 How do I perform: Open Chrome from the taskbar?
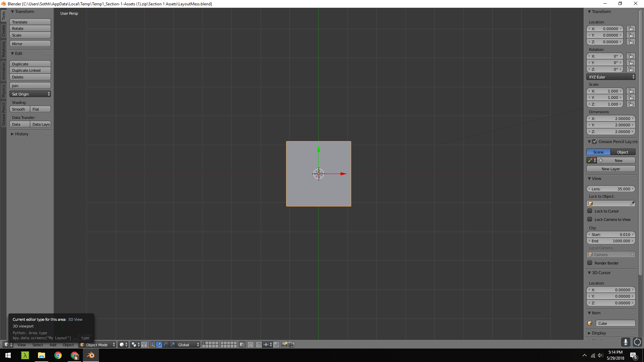[58, 355]
